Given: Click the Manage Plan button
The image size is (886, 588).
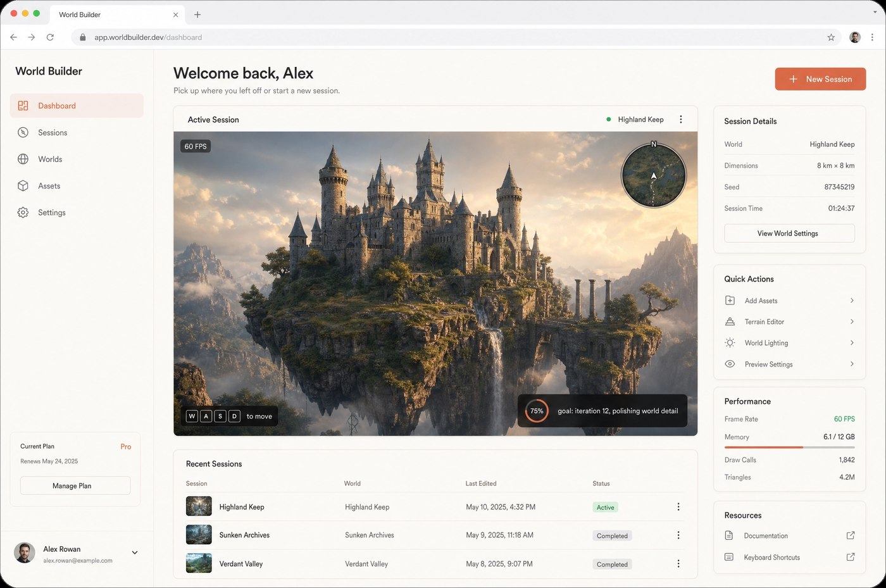Looking at the screenshot, I should [75, 485].
